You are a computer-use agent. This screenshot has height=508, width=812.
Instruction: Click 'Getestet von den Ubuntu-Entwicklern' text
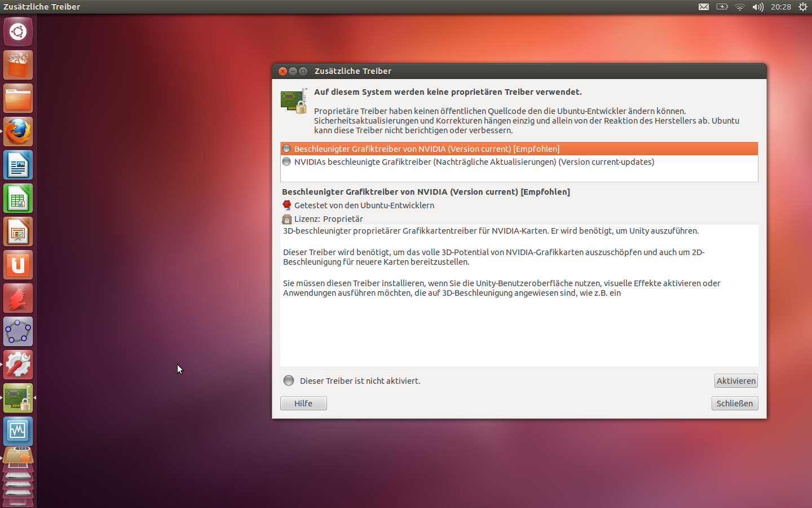pyautogui.click(x=364, y=205)
